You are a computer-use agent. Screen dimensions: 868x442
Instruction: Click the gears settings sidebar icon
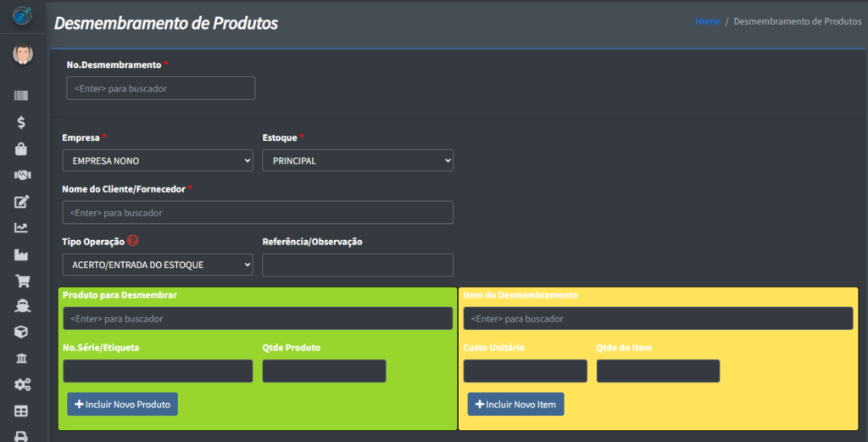tap(21, 385)
